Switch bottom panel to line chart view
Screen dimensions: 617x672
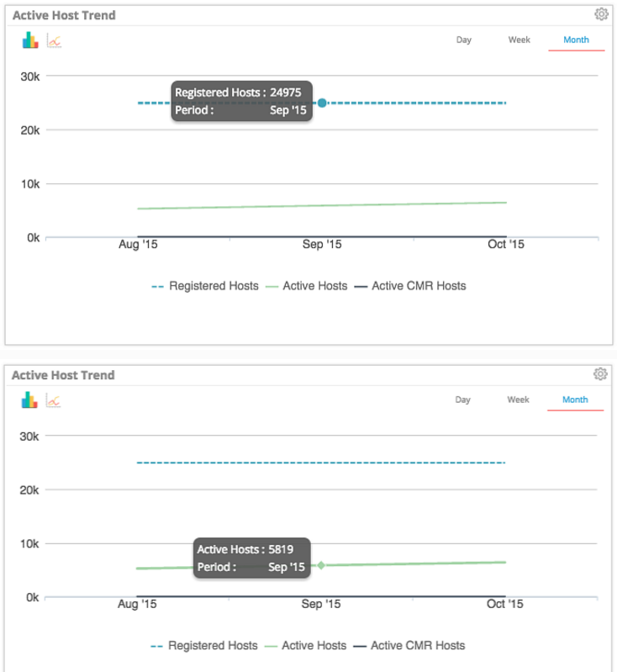53,400
